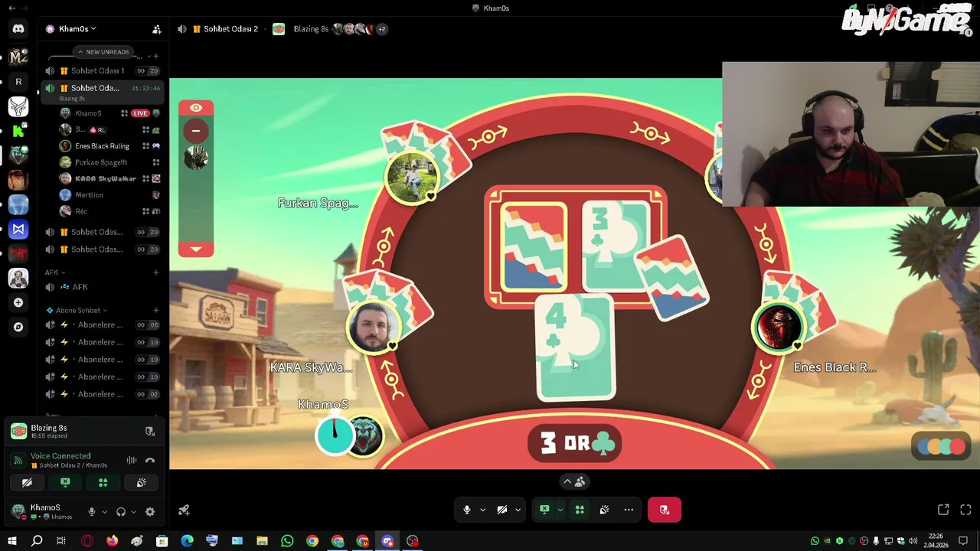The width and height of the screenshot is (980, 551).
Task: Select Mertilion in voice list
Action: (89, 195)
